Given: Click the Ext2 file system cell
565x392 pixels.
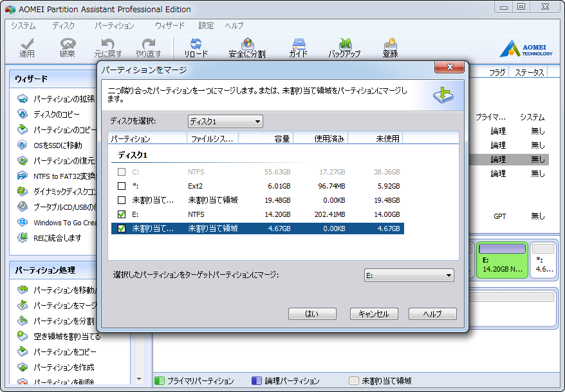Looking at the screenshot, I should [x=195, y=186].
